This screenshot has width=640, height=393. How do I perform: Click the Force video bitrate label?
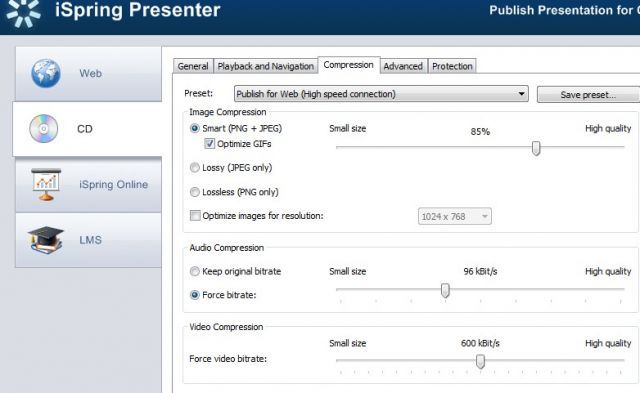coord(228,359)
